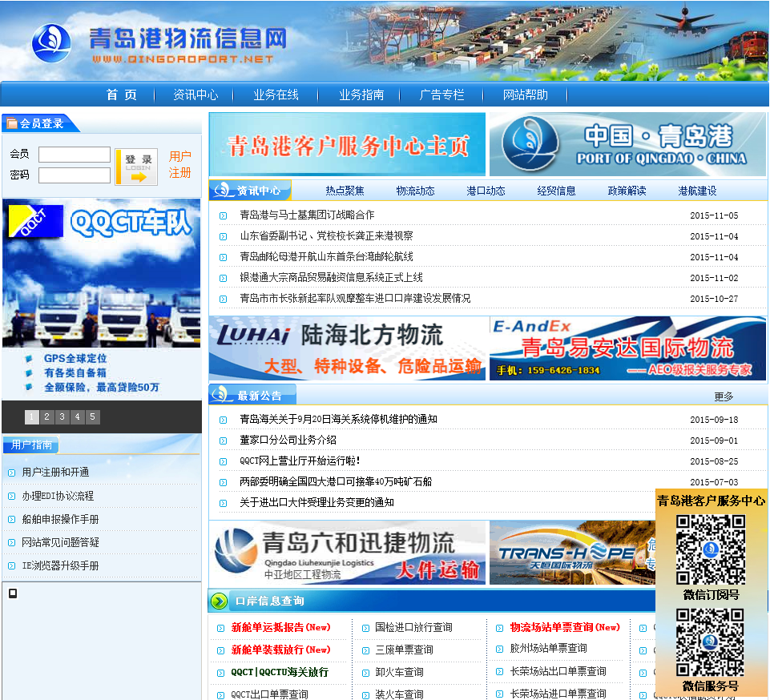
Task: Switch banner to slide 2
Action: 46,416
